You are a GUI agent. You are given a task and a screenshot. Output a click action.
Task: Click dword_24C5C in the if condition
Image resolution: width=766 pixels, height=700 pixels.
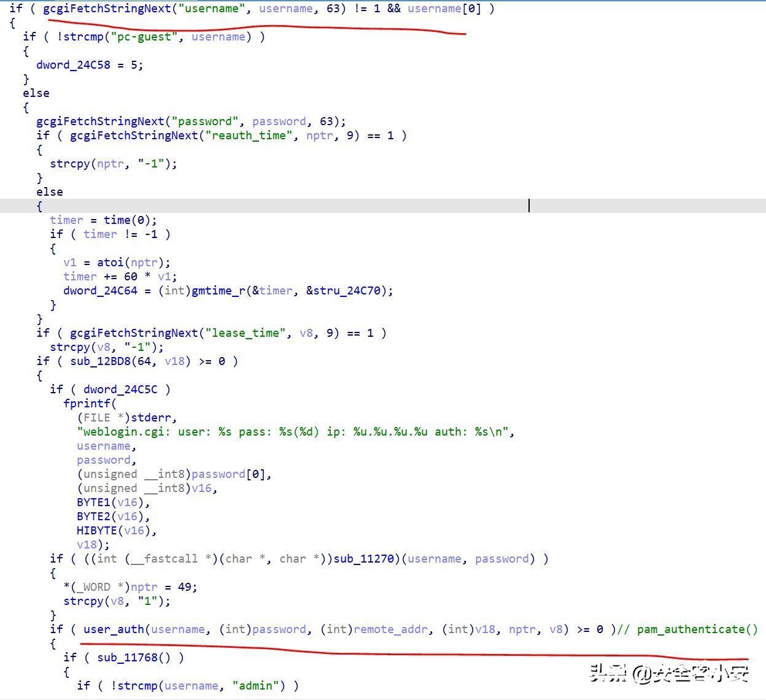[120, 390]
